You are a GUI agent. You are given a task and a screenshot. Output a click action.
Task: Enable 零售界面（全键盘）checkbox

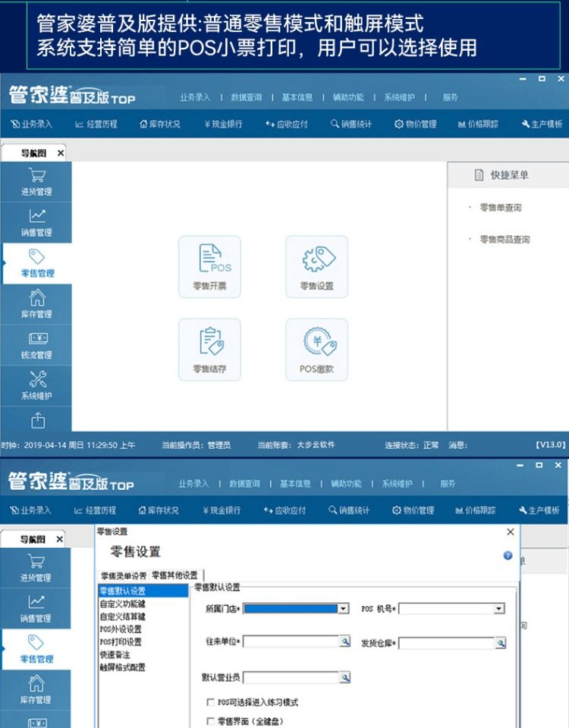210,721
